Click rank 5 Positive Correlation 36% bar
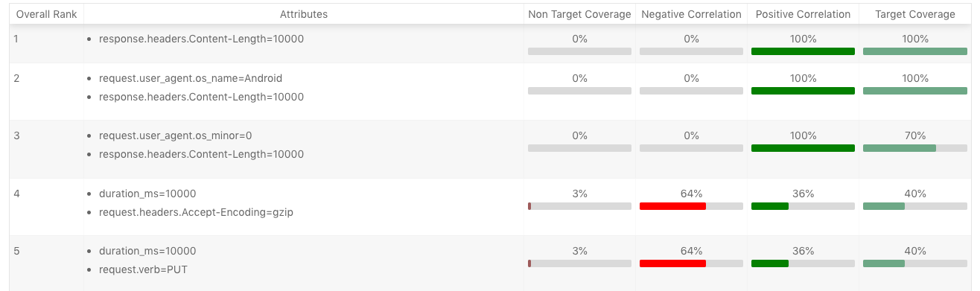Screen dimensions: 980x291 tap(803, 263)
